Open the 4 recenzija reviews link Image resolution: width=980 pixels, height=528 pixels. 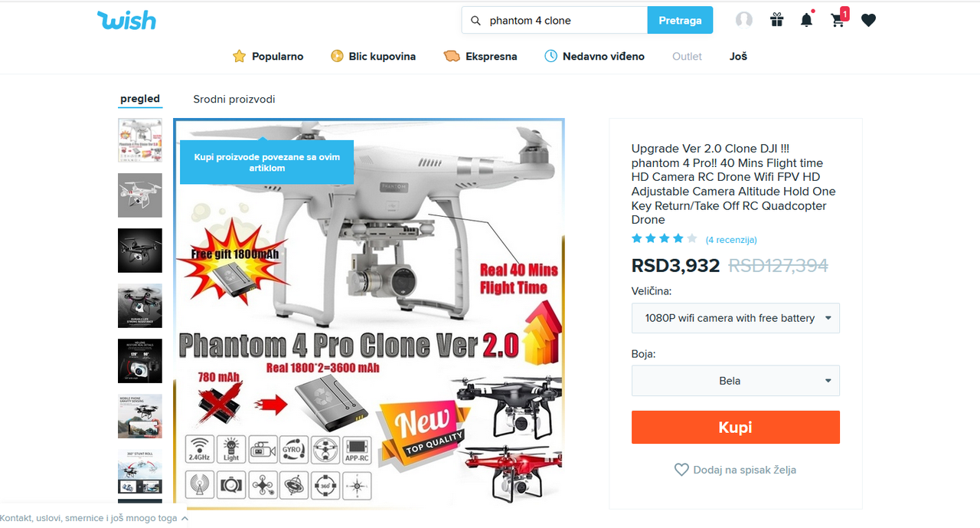click(x=731, y=240)
